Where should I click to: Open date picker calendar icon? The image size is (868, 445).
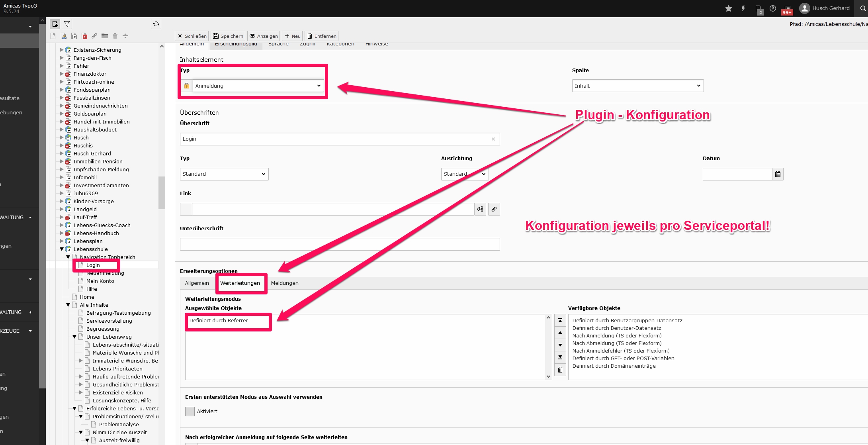tap(778, 174)
